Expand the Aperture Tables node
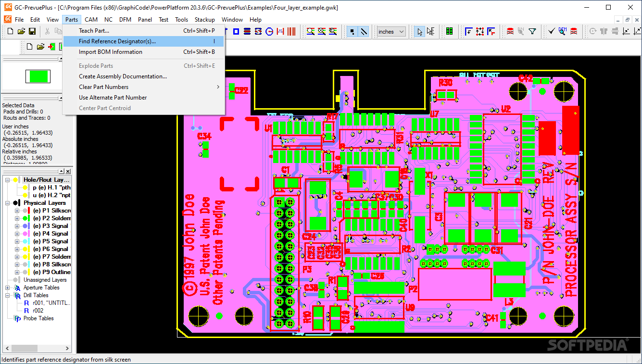This screenshot has width=642, height=364. click(x=8, y=288)
